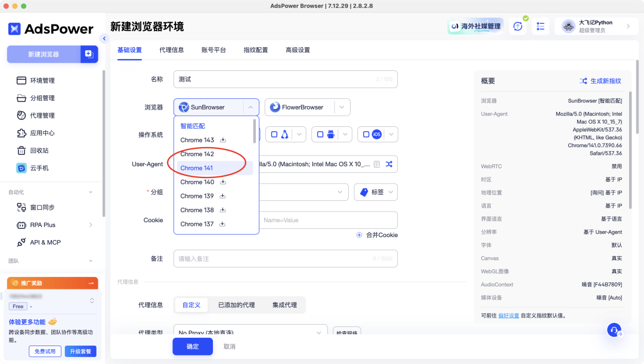
Task: Select 已添加的代理 proxy mode
Action: click(237, 305)
